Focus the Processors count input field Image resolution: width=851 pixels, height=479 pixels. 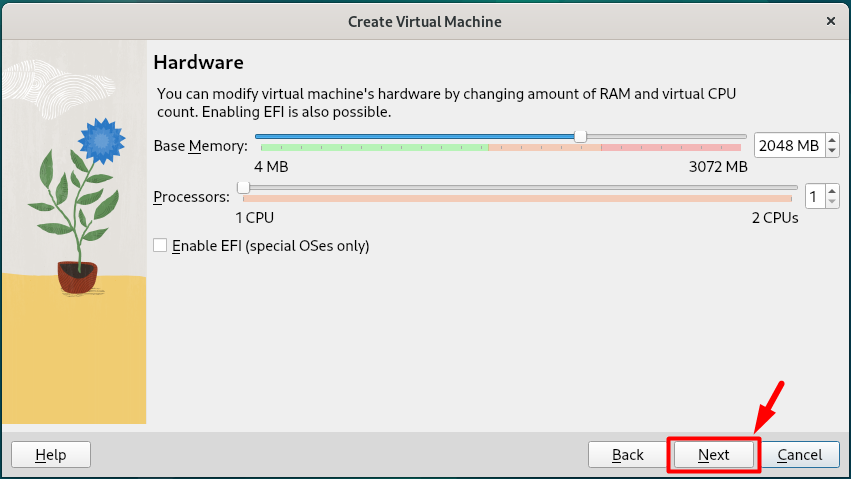pyautogui.click(x=814, y=196)
